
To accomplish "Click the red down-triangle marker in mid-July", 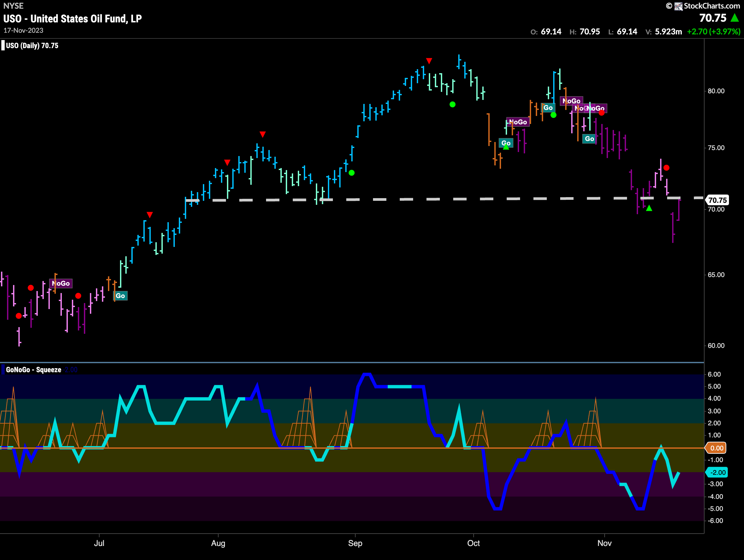I will 150,215.
